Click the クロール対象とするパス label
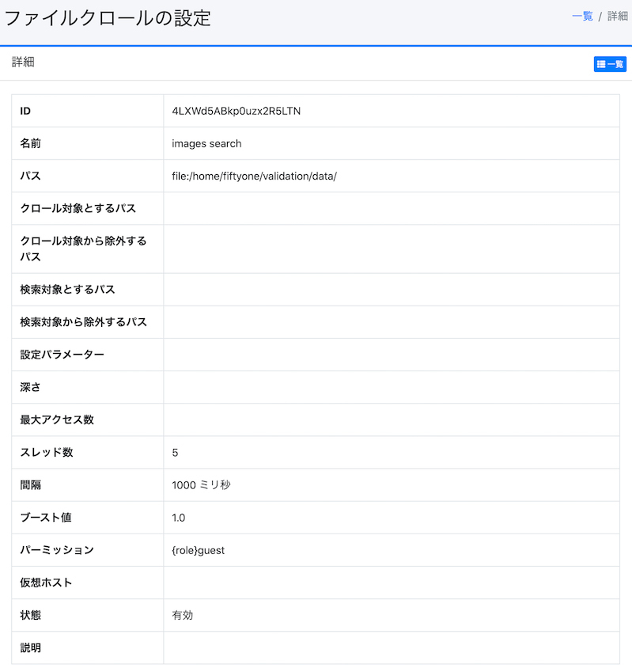 coord(78,209)
